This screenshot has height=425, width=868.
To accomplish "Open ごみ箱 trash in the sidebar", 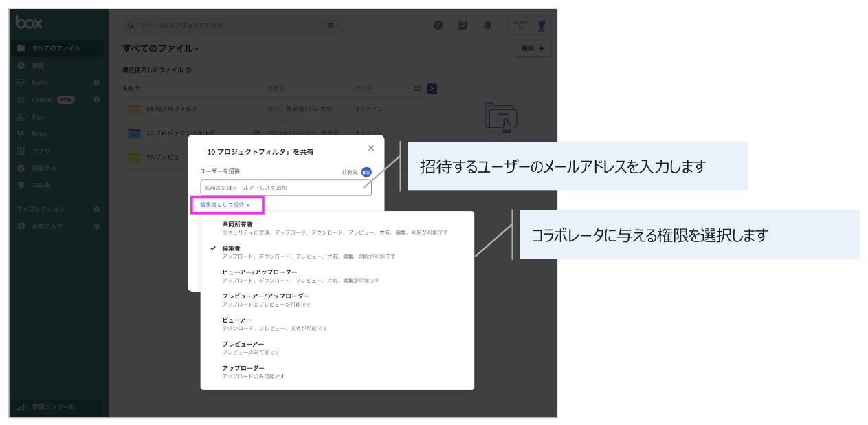I will click(x=41, y=185).
